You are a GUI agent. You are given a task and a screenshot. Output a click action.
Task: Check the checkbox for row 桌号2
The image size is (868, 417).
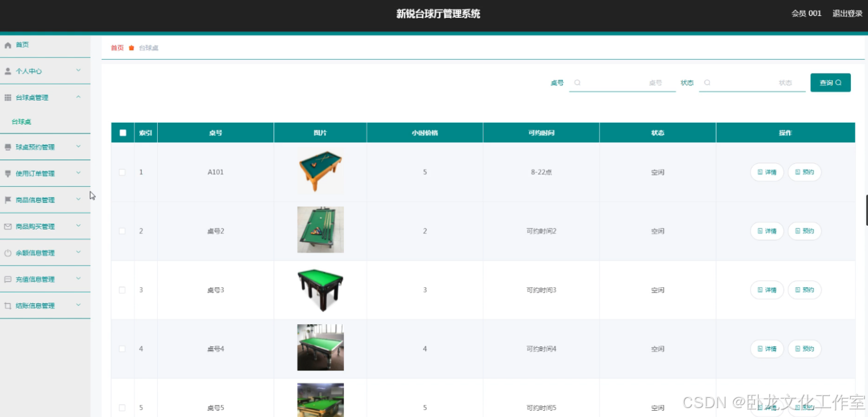pyautogui.click(x=122, y=231)
